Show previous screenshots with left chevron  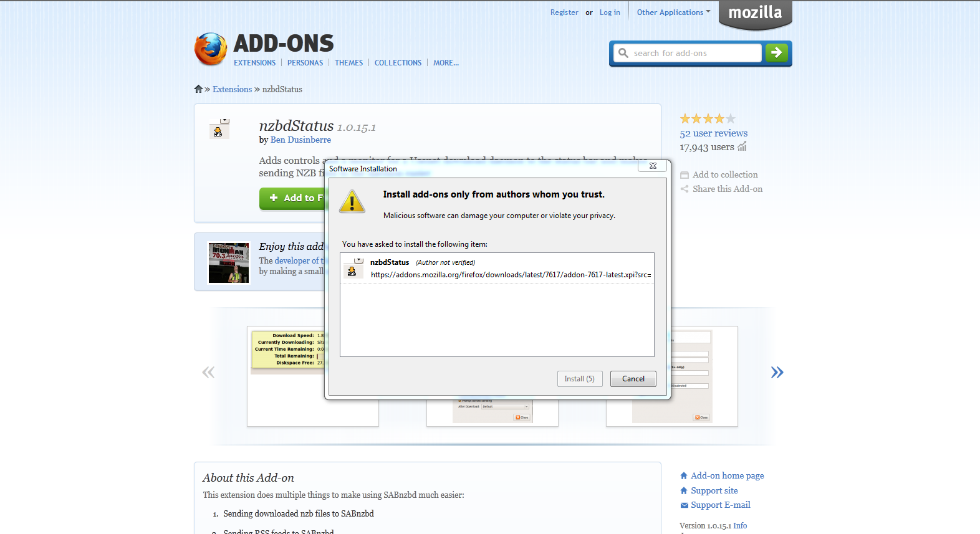[x=208, y=373]
